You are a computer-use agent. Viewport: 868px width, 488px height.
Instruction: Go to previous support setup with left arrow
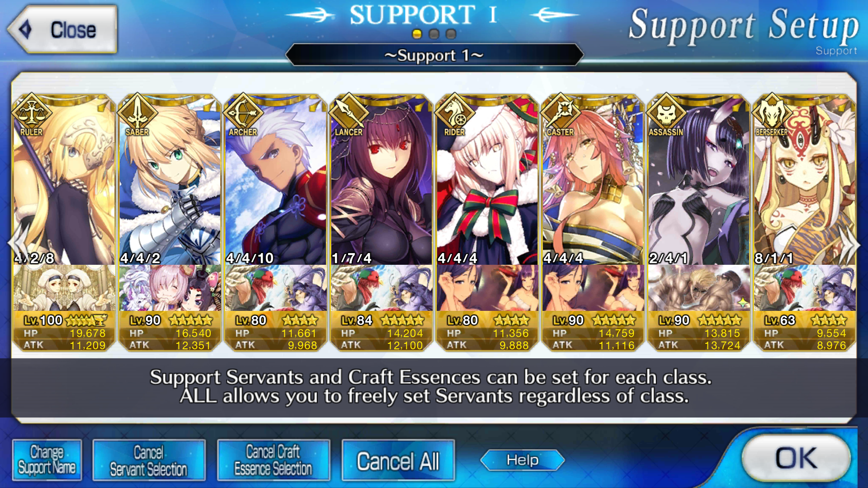click(x=17, y=244)
